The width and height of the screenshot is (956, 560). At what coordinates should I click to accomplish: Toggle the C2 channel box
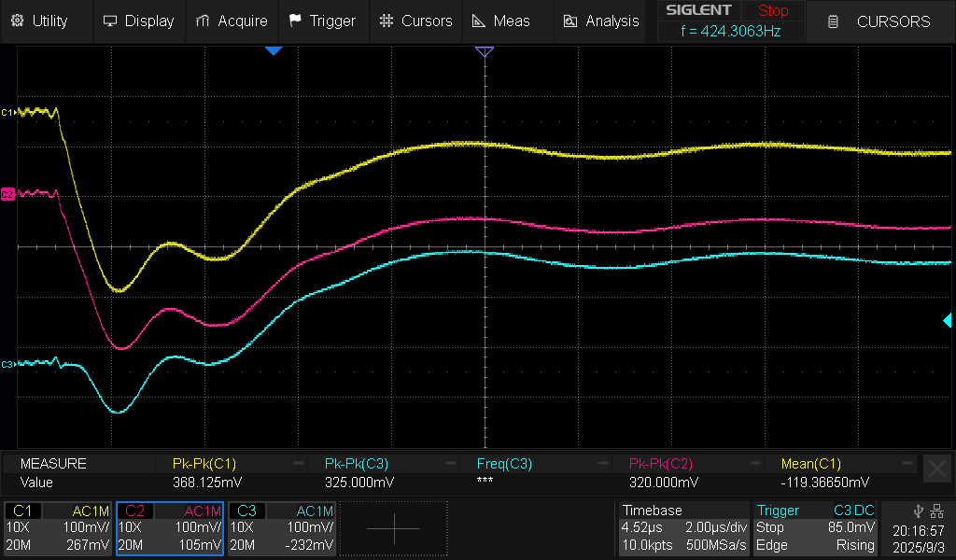170,528
